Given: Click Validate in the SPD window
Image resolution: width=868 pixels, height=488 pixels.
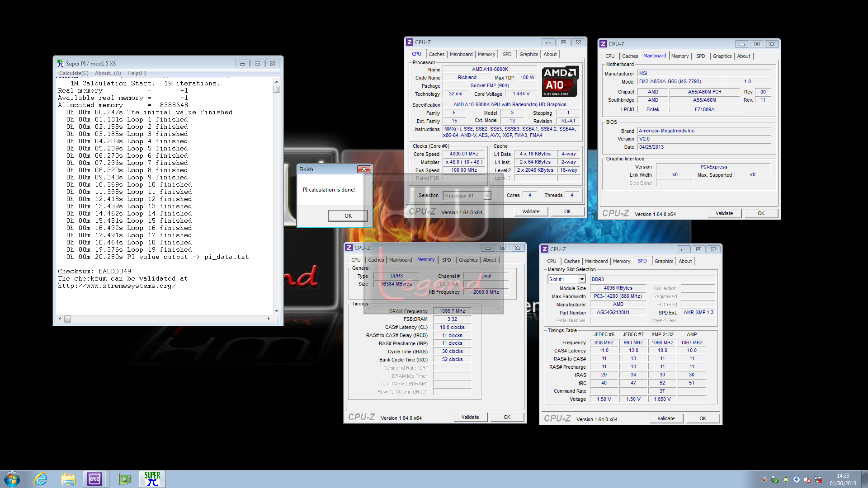Looking at the screenshot, I should tap(666, 418).
